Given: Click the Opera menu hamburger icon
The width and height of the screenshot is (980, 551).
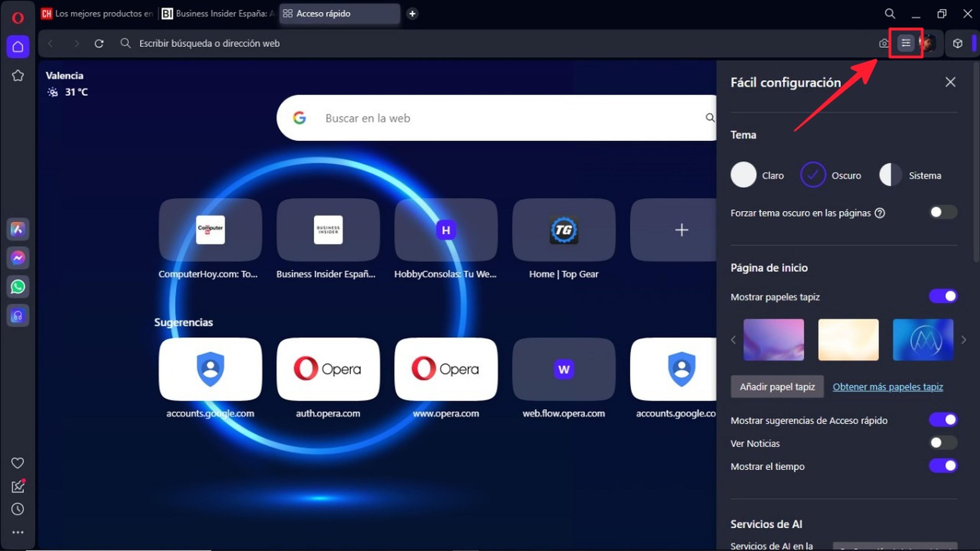Looking at the screenshot, I should [x=906, y=43].
